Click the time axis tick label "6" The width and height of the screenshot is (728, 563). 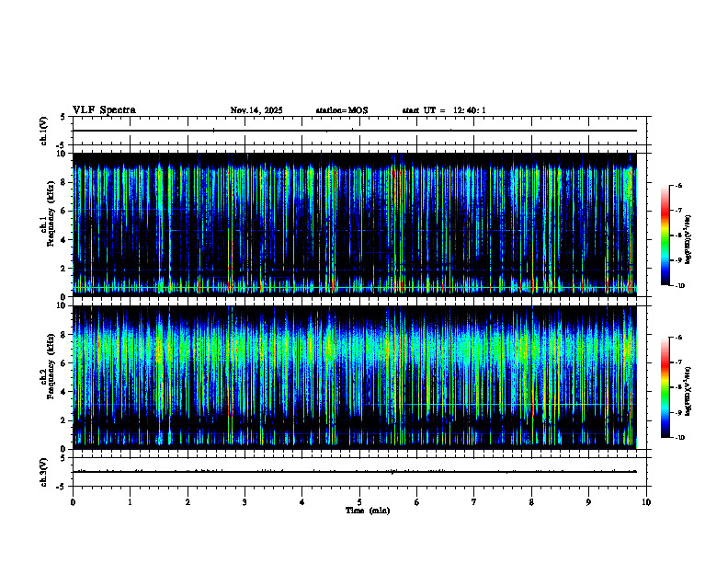[x=416, y=502]
